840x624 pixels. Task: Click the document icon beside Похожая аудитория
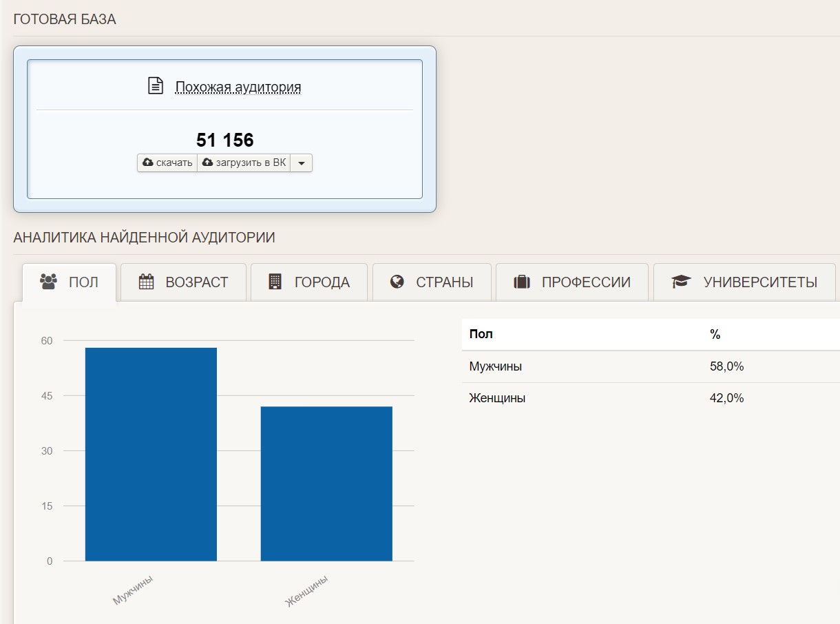coord(156,86)
